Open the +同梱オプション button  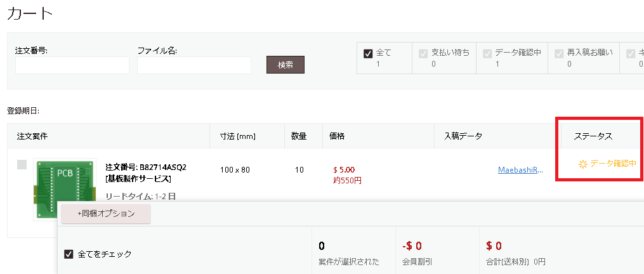(x=106, y=214)
